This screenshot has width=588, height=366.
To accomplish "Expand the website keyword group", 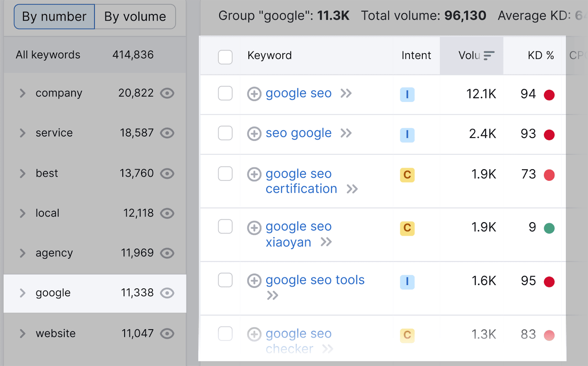I will [x=22, y=333].
